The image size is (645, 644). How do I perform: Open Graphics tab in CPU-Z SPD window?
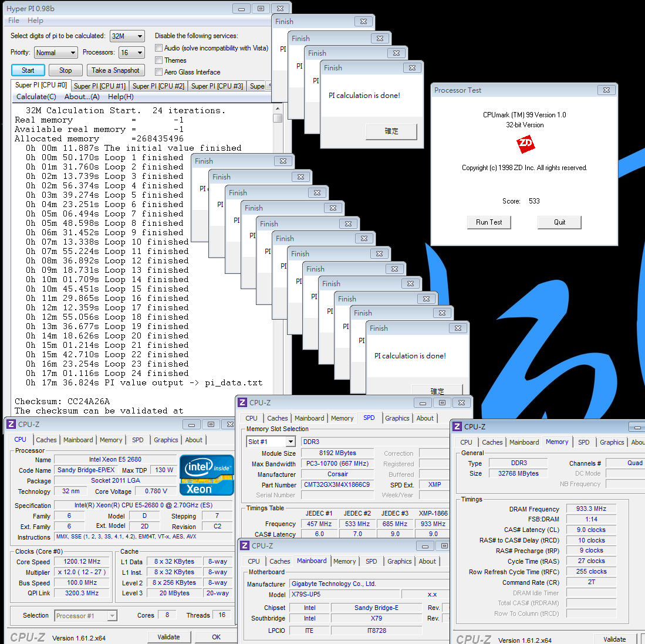397,418
